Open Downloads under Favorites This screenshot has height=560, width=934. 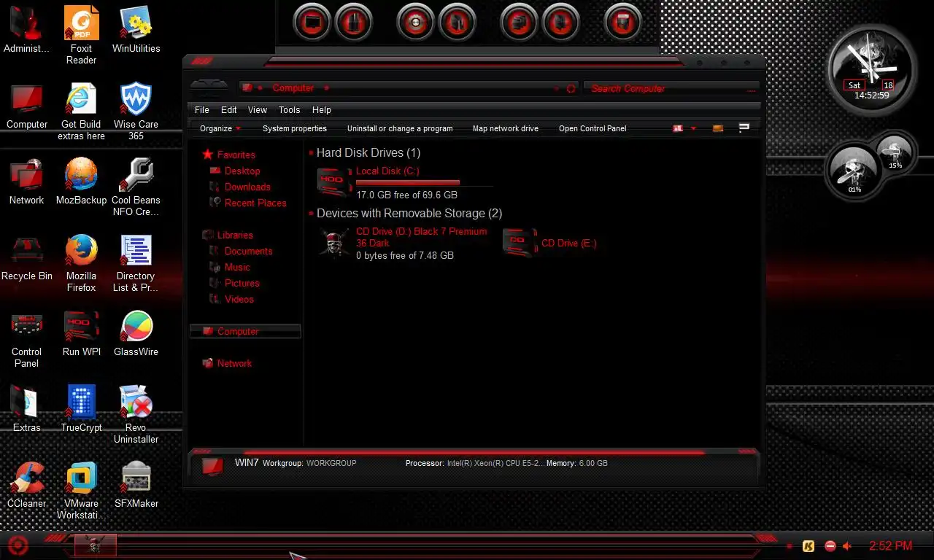coord(239,187)
